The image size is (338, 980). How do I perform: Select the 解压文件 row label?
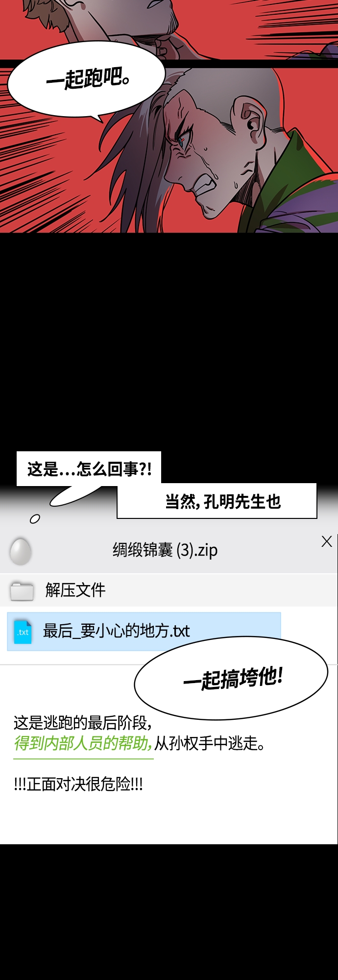[75, 590]
